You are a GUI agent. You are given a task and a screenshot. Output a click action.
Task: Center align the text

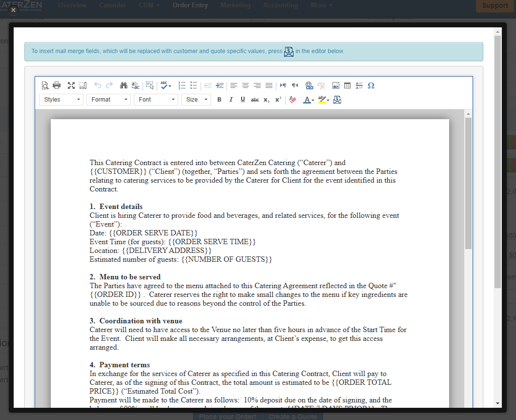pyautogui.click(x=246, y=85)
